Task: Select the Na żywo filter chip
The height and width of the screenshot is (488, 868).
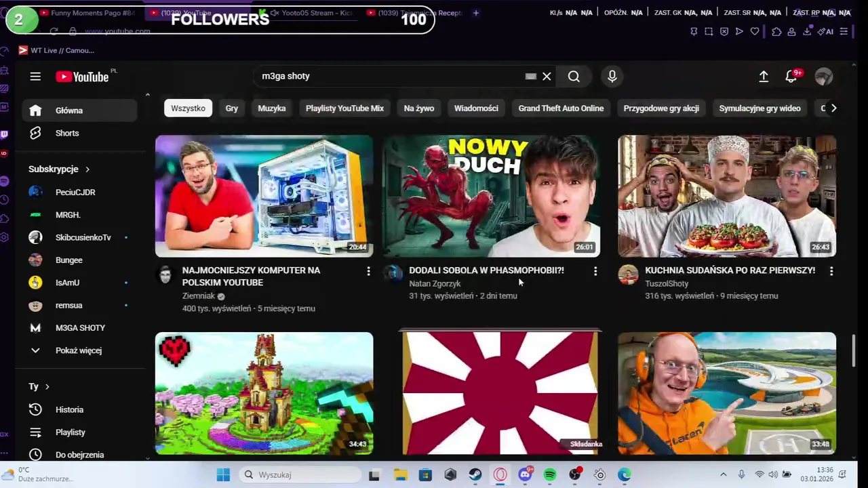Action: (419, 108)
